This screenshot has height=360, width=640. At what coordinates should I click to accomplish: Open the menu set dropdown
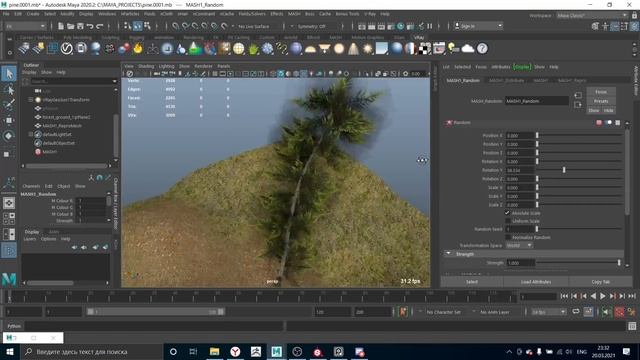click(x=25, y=26)
